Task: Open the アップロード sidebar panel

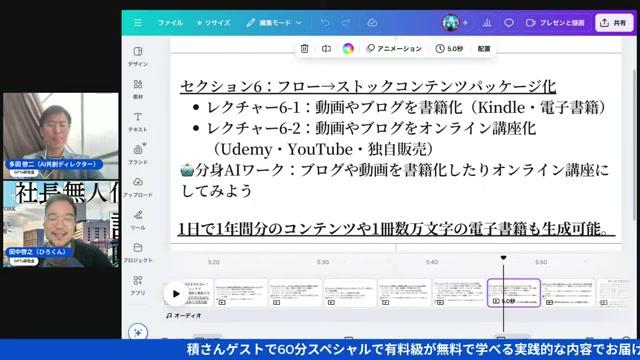Action: pyautogui.click(x=138, y=187)
